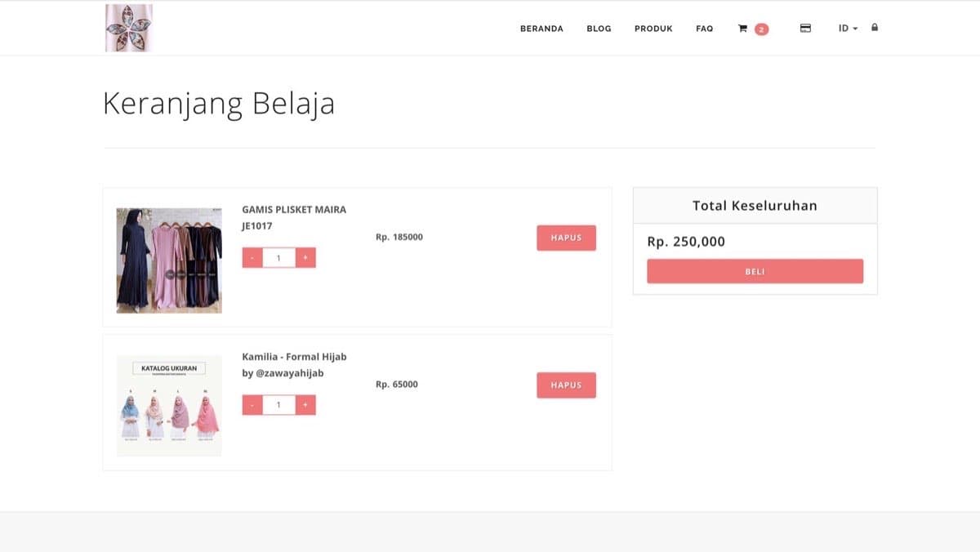Go to BERANDA menu item
The height and width of the screenshot is (552, 980).
click(x=541, y=29)
